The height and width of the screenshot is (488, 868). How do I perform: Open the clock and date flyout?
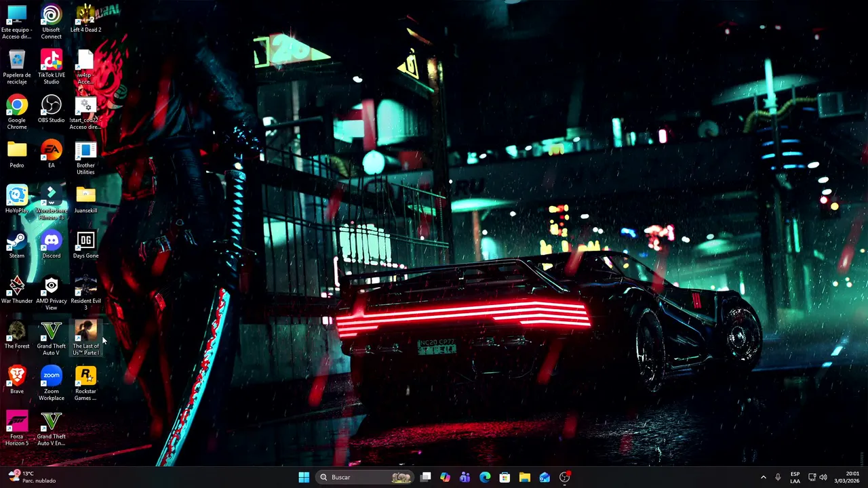coord(848,477)
